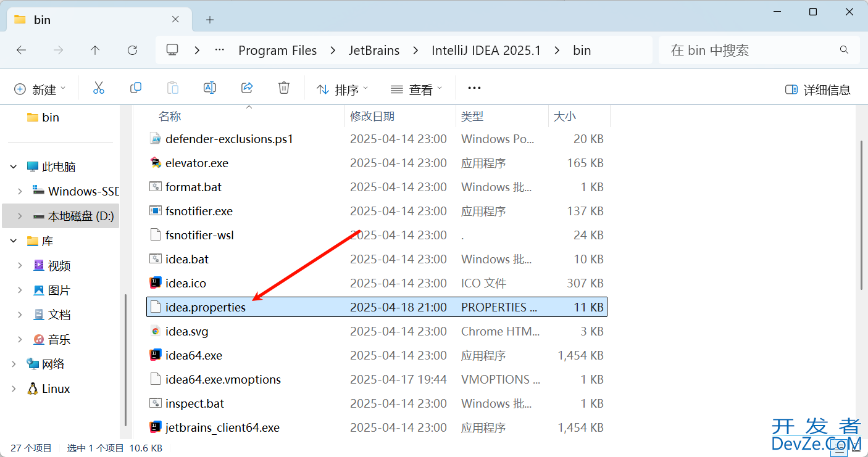This screenshot has height=457, width=868.
Task: Select the elevator.exe icon
Action: [x=156, y=163]
